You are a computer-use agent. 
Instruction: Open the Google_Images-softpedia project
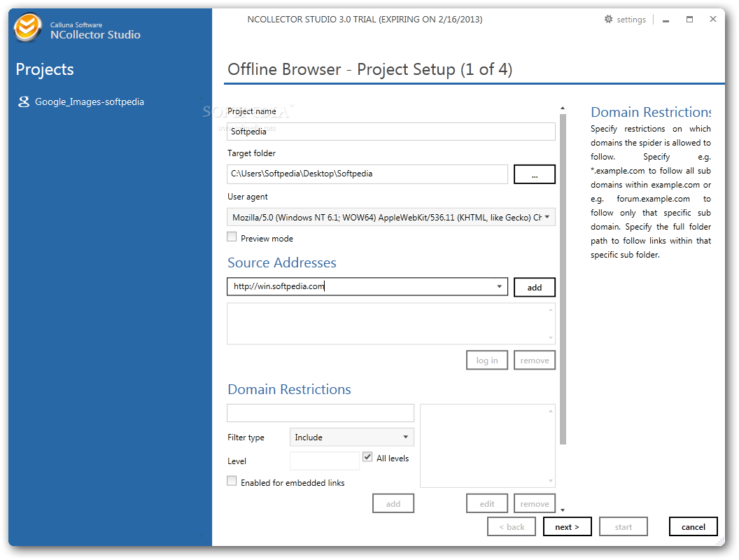(89, 101)
